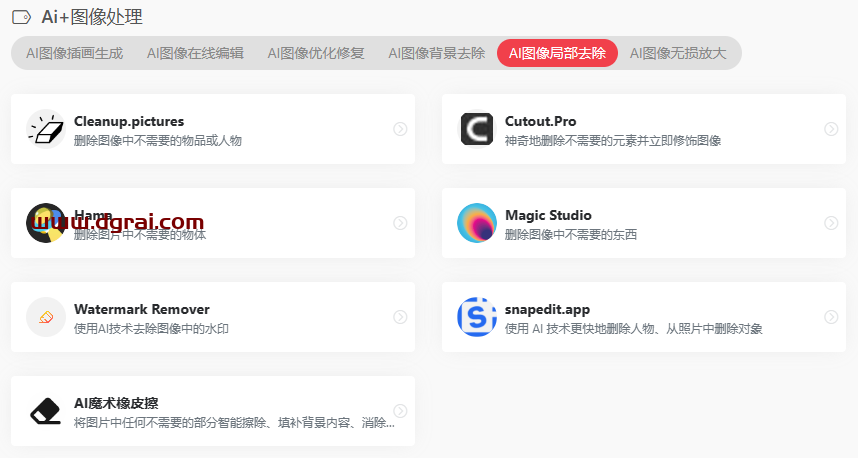Switch to the AI图像插画生成 tab
This screenshot has height=458, width=858.
[x=74, y=53]
